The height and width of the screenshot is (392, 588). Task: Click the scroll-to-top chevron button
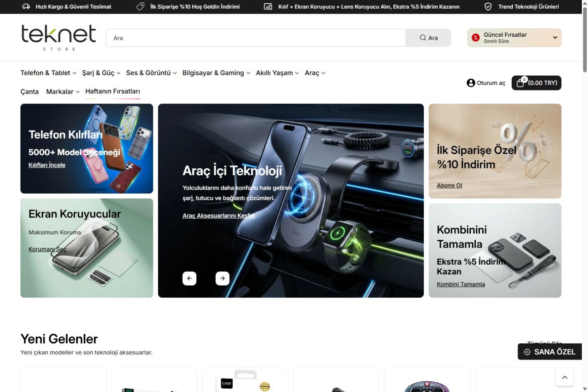(565, 377)
